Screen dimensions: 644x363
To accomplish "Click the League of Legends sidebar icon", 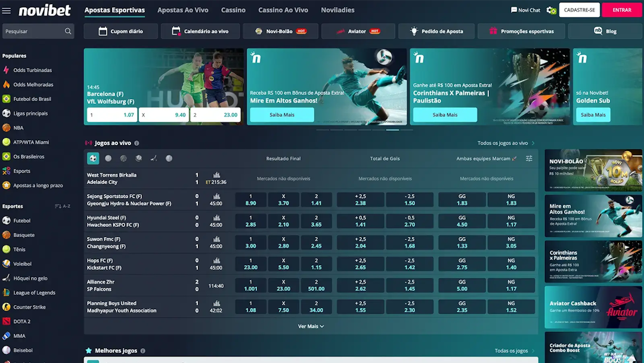I will pos(6,293).
